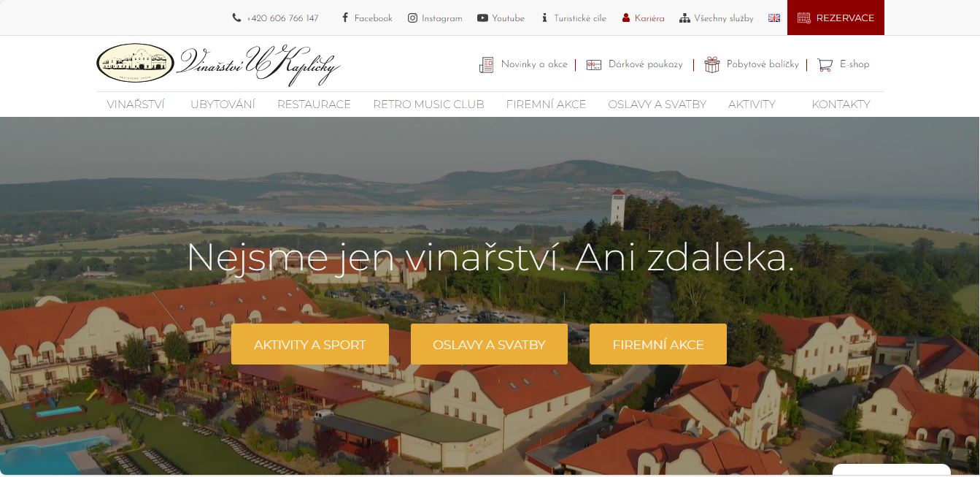980x477 pixels.
Task: Click the AKTIVITY A SPORT button
Action: click(x=310, y=344)
